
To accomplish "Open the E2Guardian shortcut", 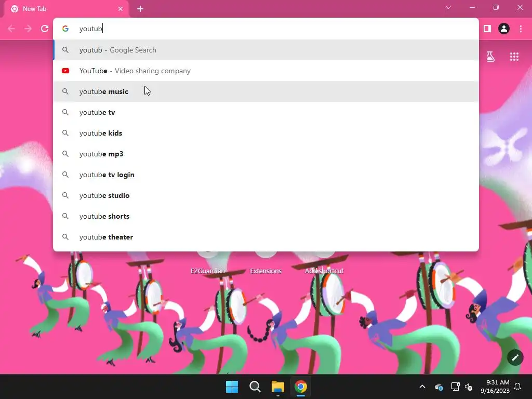I will pyautogui.click(x=208, y=271).
